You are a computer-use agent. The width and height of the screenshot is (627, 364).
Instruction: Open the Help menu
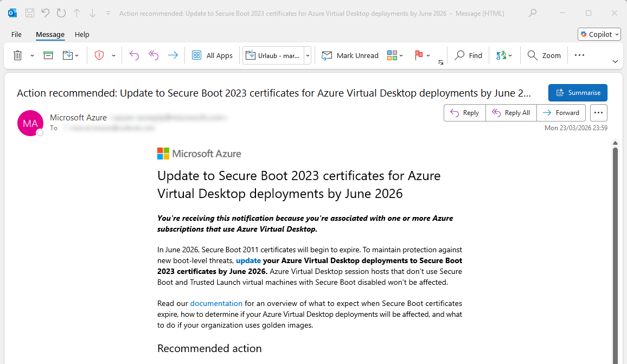point(82,34)
